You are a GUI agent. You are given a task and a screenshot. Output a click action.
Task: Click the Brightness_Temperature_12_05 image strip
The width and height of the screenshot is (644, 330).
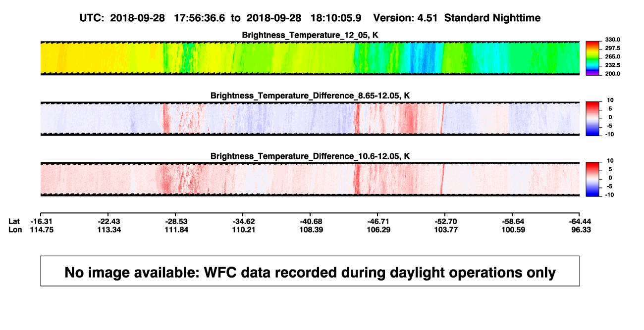[310, 58]
